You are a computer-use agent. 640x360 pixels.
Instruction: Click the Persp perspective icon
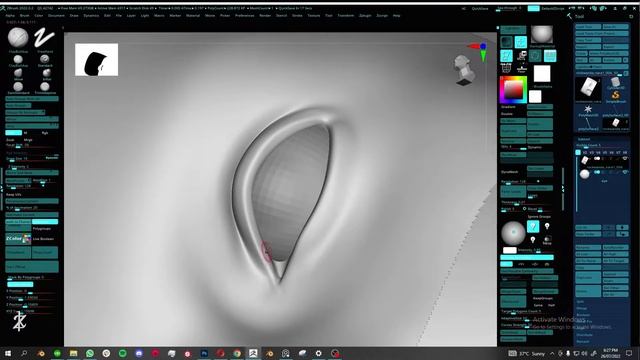[x=550, y=56]
